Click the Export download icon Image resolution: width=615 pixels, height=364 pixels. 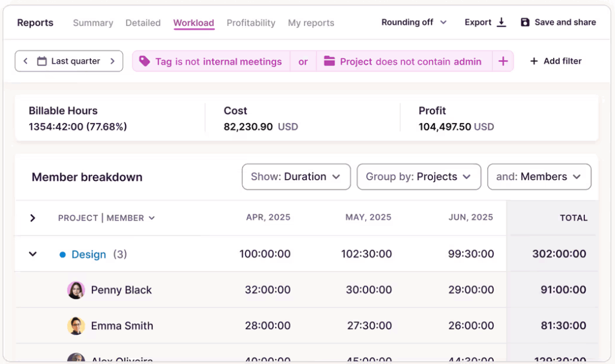click(x=501, y=22)
